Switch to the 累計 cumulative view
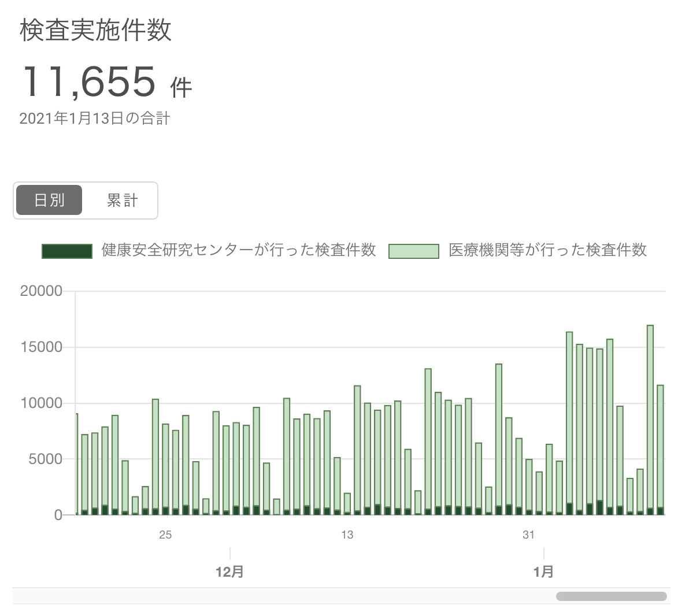This screenshot has width=689, height=616. tap(122, 201)
